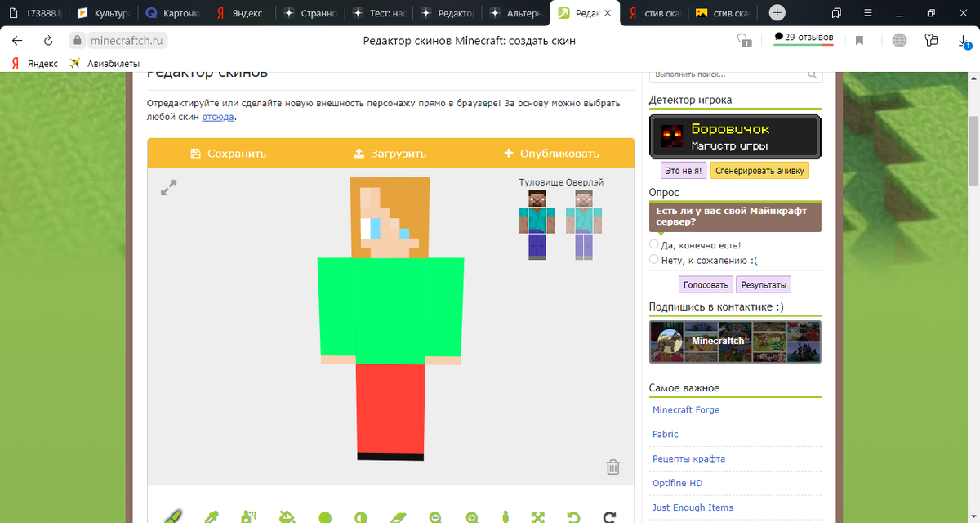Screen dimensions: 980x523
Task: Delete the skin with the trash icon
Action: pos(613,467)
